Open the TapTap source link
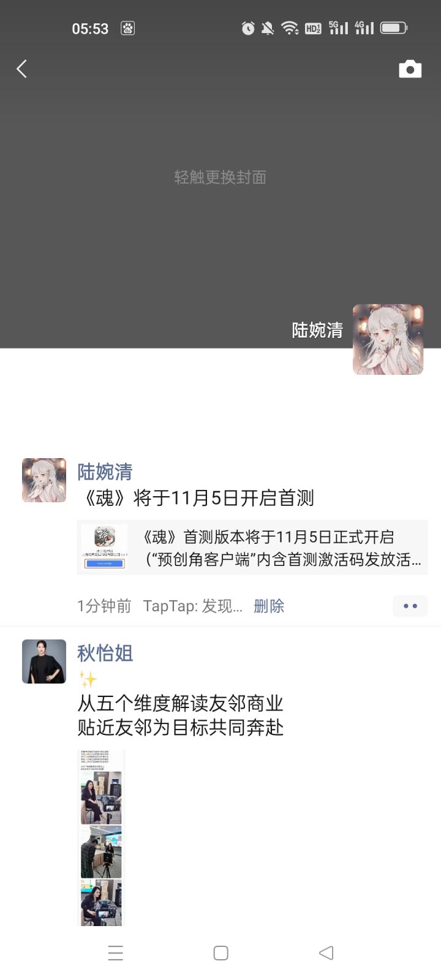The width and height of the screenshot is (441, 980). [193, 606]
